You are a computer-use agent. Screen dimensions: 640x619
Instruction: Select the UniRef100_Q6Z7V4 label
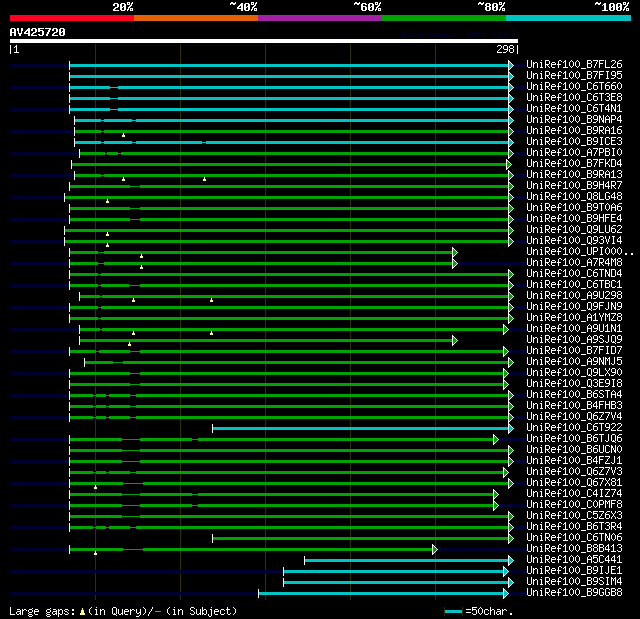[574, 417]
